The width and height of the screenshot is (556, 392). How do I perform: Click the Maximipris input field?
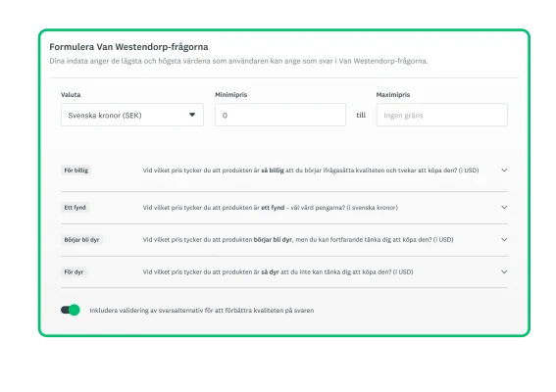(x=442, y=115)
